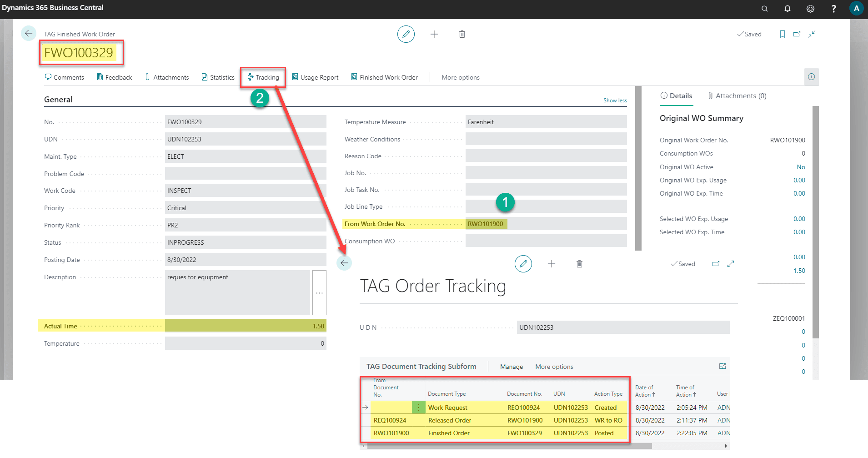868x458 pixels.
Task: Open the Finished Work Order report action
Action: (x=384, y=77)
